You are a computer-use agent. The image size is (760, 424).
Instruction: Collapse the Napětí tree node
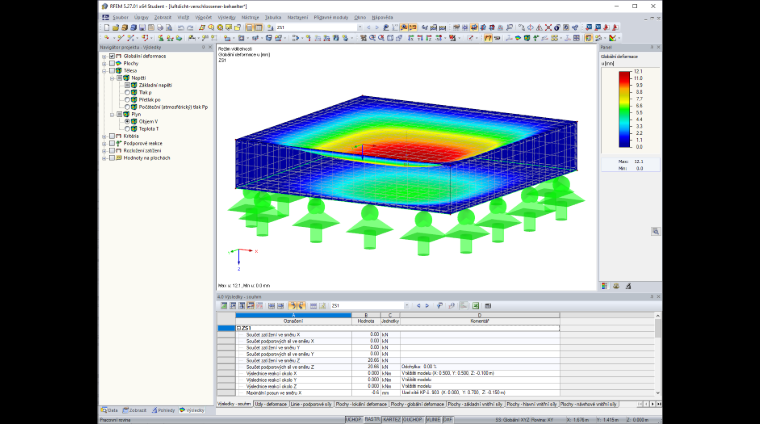[x=112, y=78]
